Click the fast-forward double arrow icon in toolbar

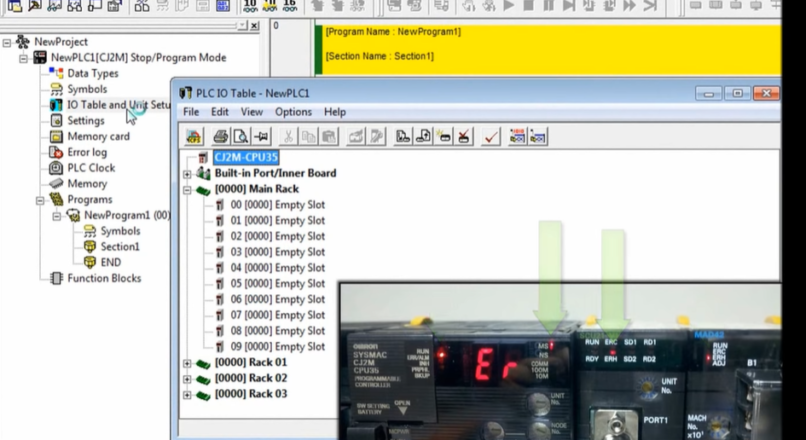pos(630,6)
